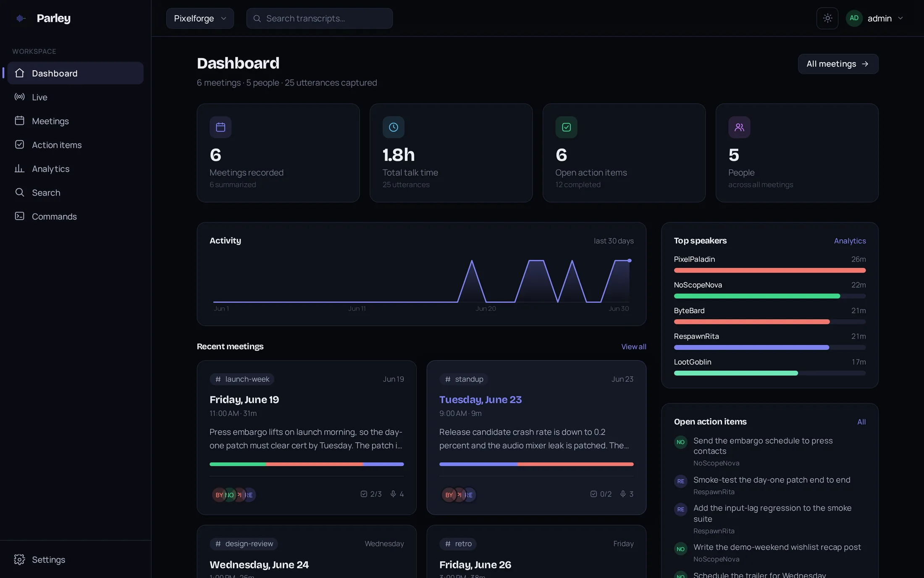Click the design-review channel tag
This screenshot has height=578, width=924.
click(244, 544)
